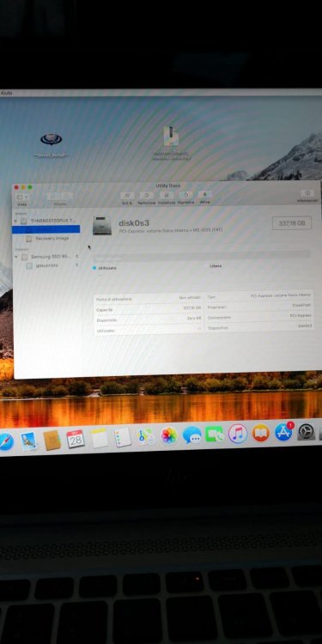The height and width of the screenshot is (644, 322).
Task: Open Calendar showing 28 in Dock
Action: coord(76,439)
